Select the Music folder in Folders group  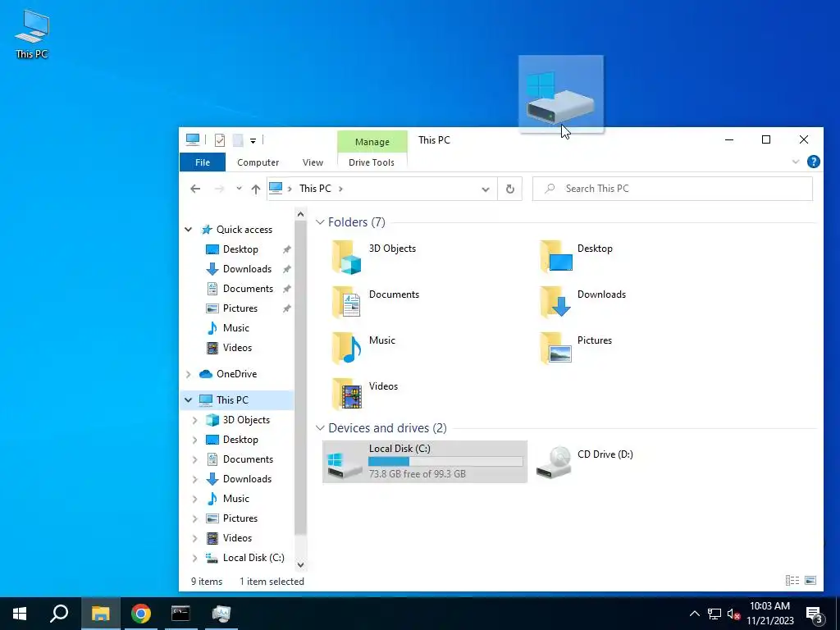[x=363, y=349]
